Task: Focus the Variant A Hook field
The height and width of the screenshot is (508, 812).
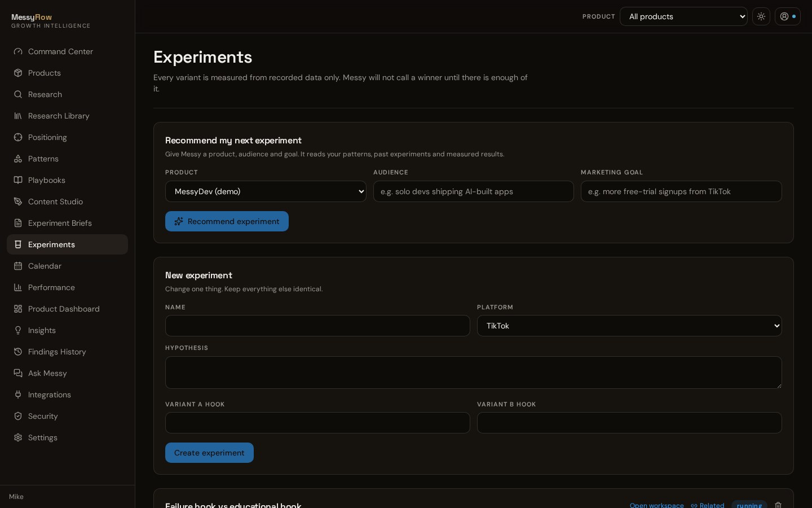Action: (317, 423)
